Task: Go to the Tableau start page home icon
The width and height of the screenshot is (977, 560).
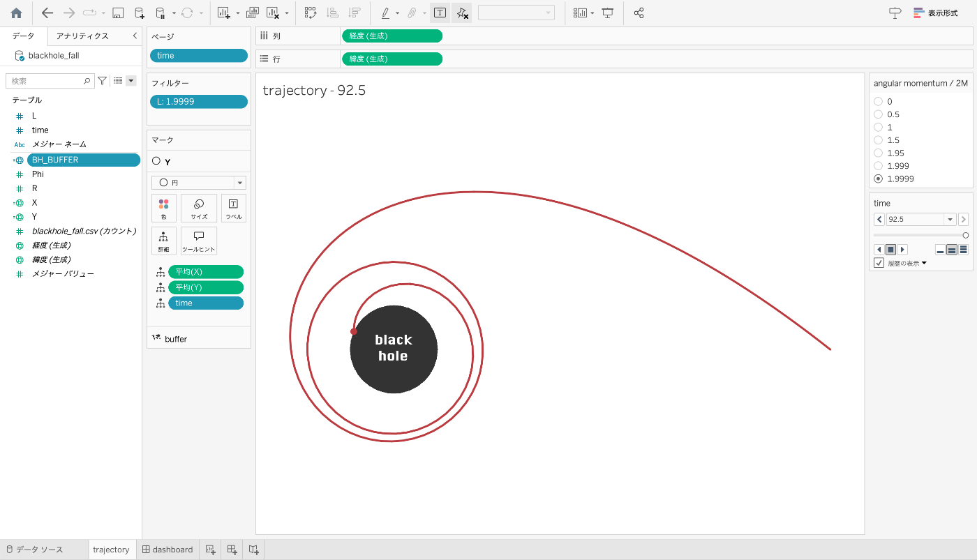Action: 16,13
